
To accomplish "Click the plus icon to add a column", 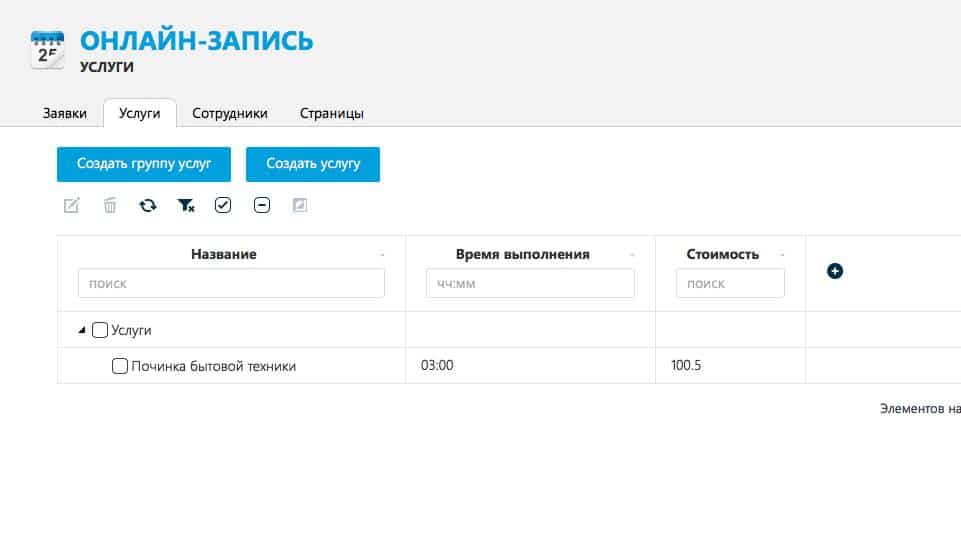I will (835, 270).
